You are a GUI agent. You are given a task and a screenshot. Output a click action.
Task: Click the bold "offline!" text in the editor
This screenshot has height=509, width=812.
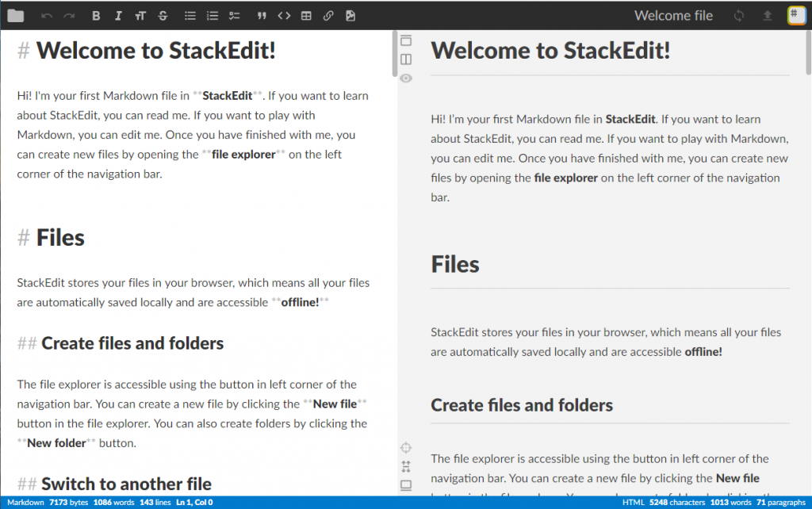(300, 302)
